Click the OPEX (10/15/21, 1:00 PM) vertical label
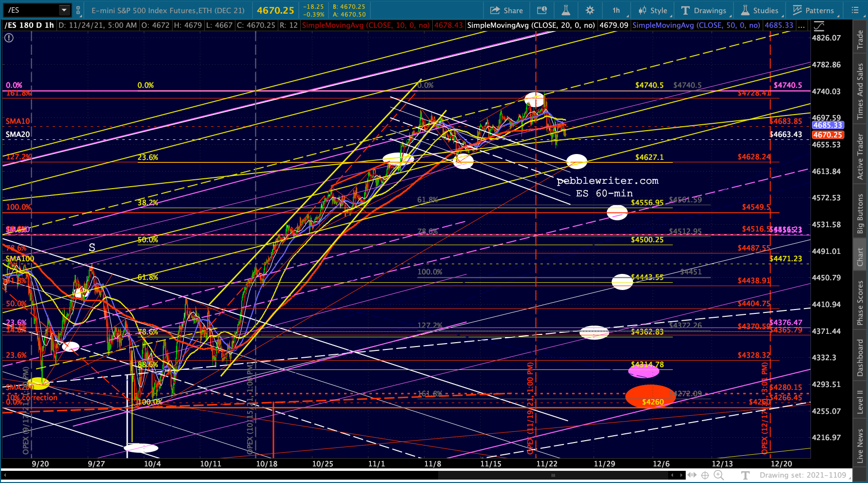The height and width of the screenshot is (483, 868). tap(250, 408)
